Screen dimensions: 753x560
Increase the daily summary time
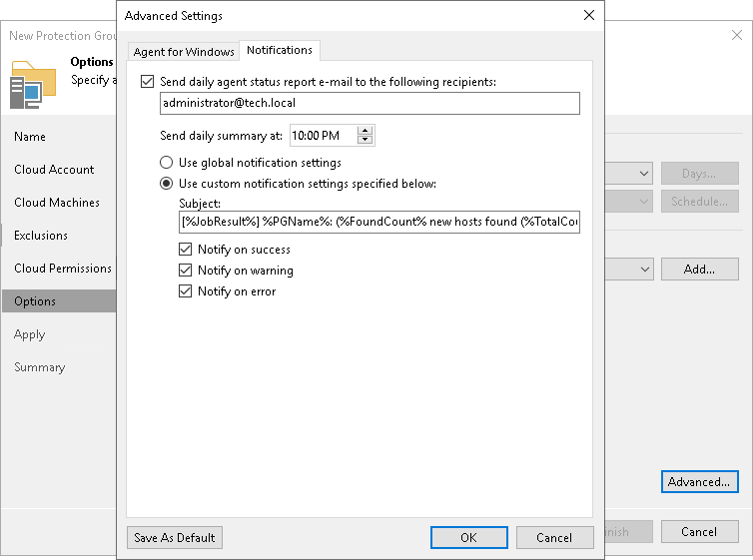tap(365, 131)
